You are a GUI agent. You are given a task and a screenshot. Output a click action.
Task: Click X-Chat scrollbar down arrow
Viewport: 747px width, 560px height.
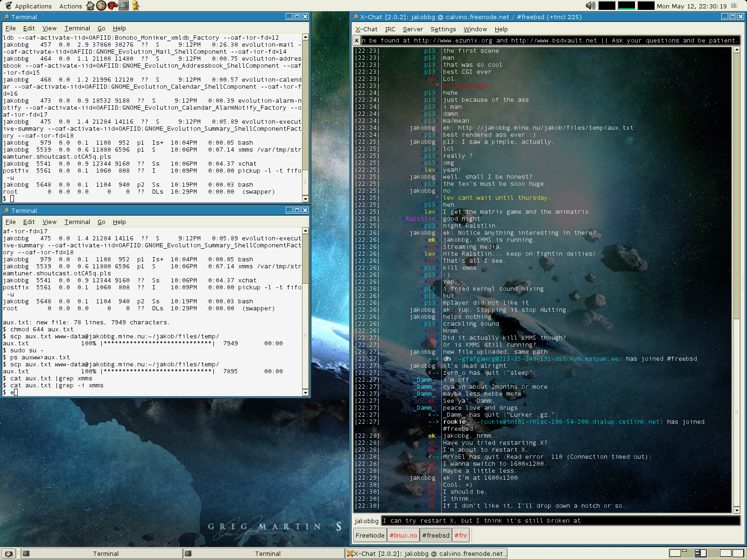tap(737, 510)
